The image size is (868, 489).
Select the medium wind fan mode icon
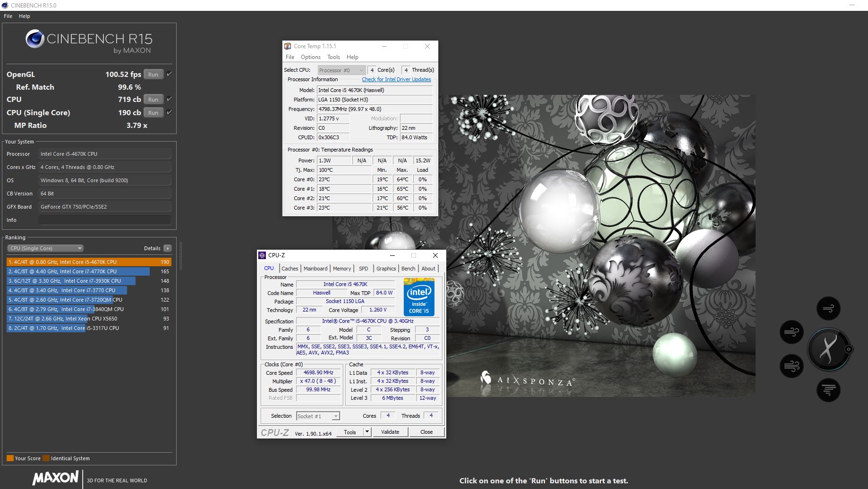791,332
